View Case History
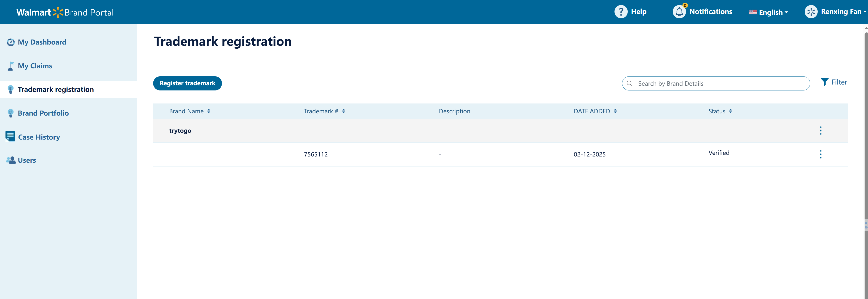Screen dimensions: 868x299 39,137
